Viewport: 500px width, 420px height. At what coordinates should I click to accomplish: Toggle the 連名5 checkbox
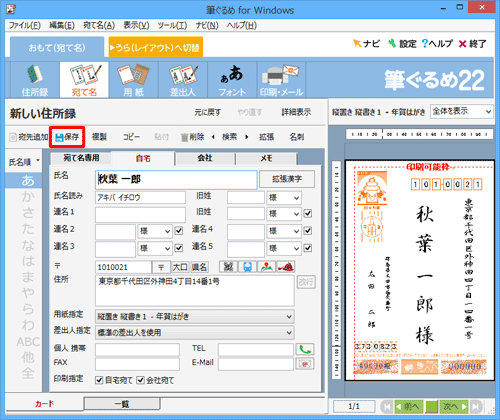click(x=308, y=248)
